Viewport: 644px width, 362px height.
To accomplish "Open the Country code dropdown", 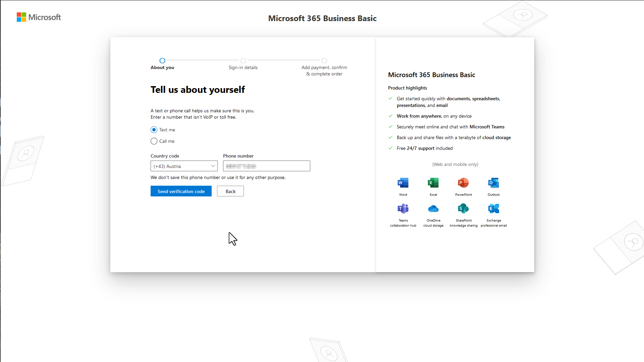I will click(x=184, y=166).
